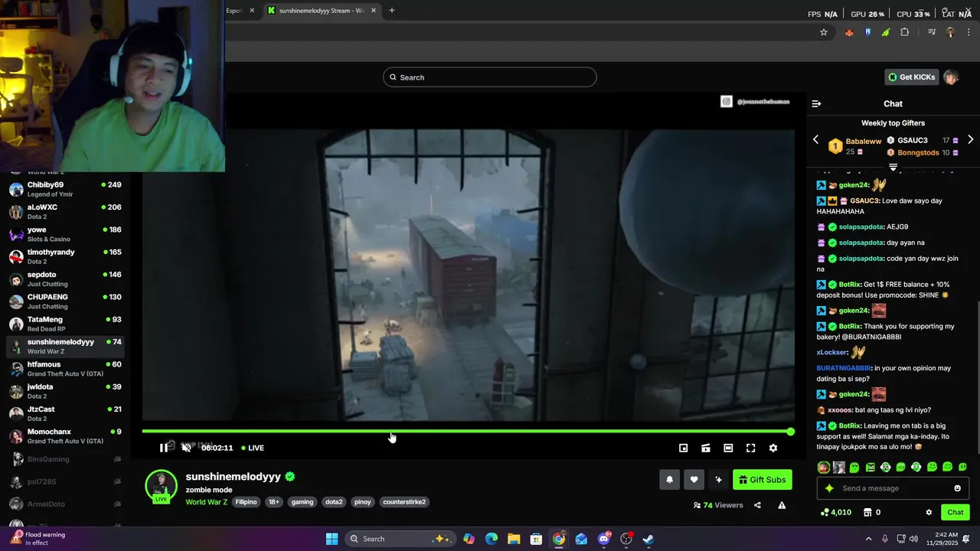Select the Filipino tag

tap(246, 502)
